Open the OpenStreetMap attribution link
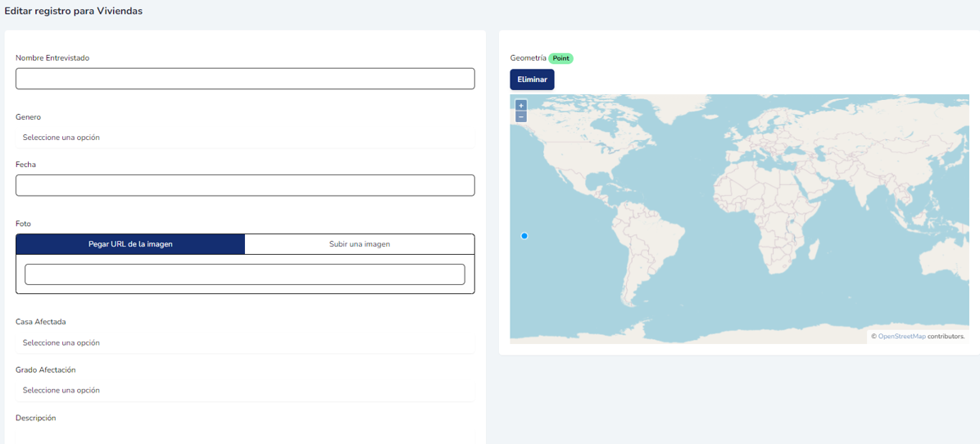Screen dimensions: 980x444 point(901,337)
